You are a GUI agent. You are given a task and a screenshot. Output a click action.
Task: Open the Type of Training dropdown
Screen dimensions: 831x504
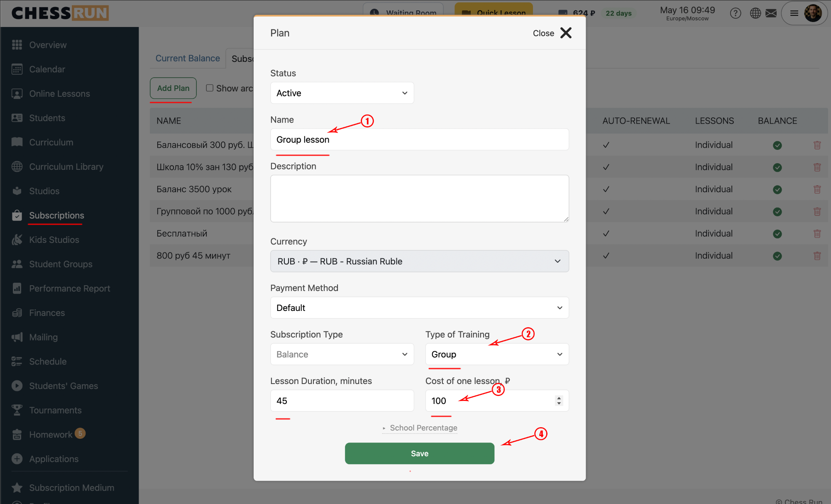tap(497, 354)
